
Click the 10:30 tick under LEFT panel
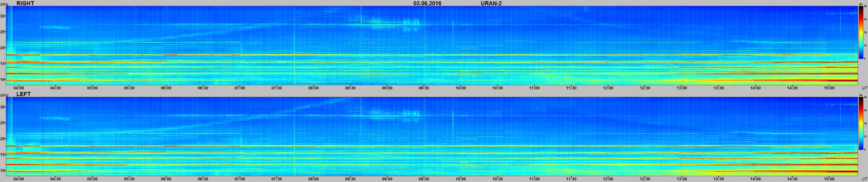[498, 179]
